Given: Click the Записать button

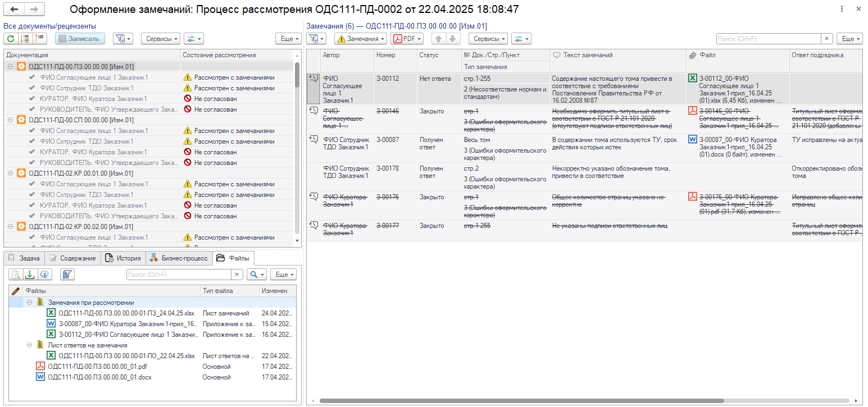Looking at the screenshot, I should (x=80, y=39).
